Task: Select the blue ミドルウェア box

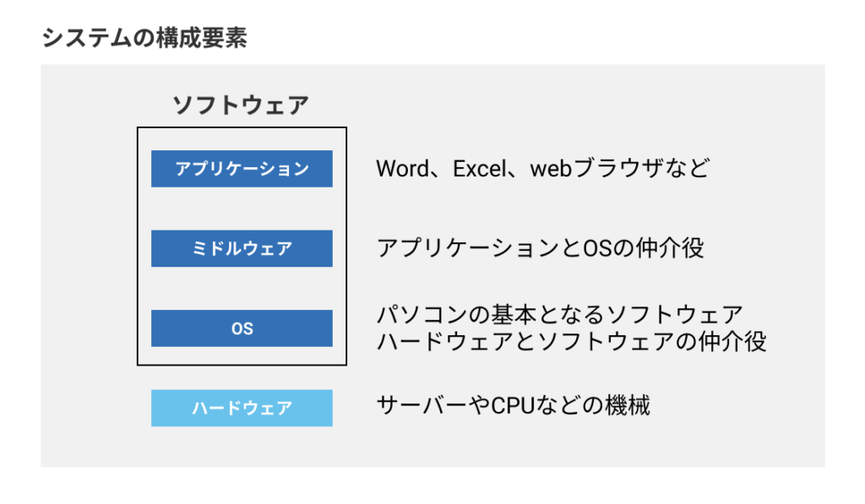Action: pos(242,249)
